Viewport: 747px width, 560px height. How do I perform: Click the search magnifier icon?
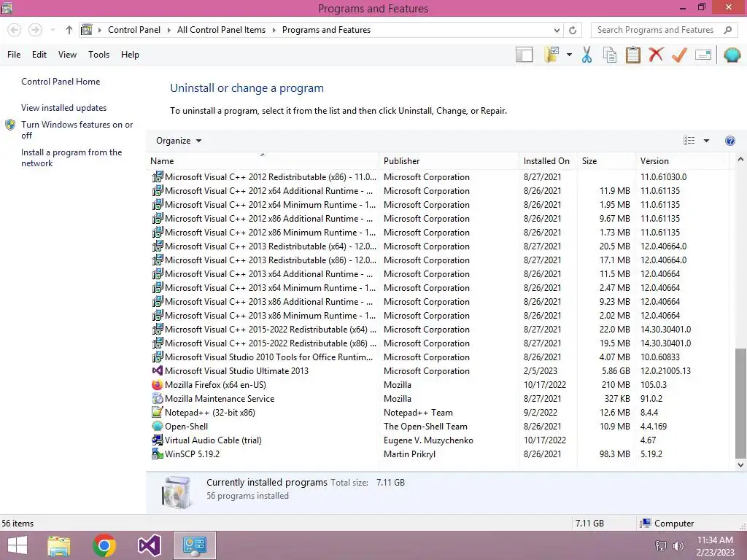(727, 30)
